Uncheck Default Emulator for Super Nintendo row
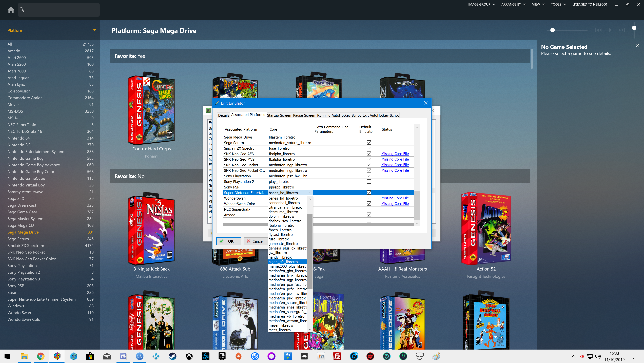The image size is (644, 363). tap(369, 193)
